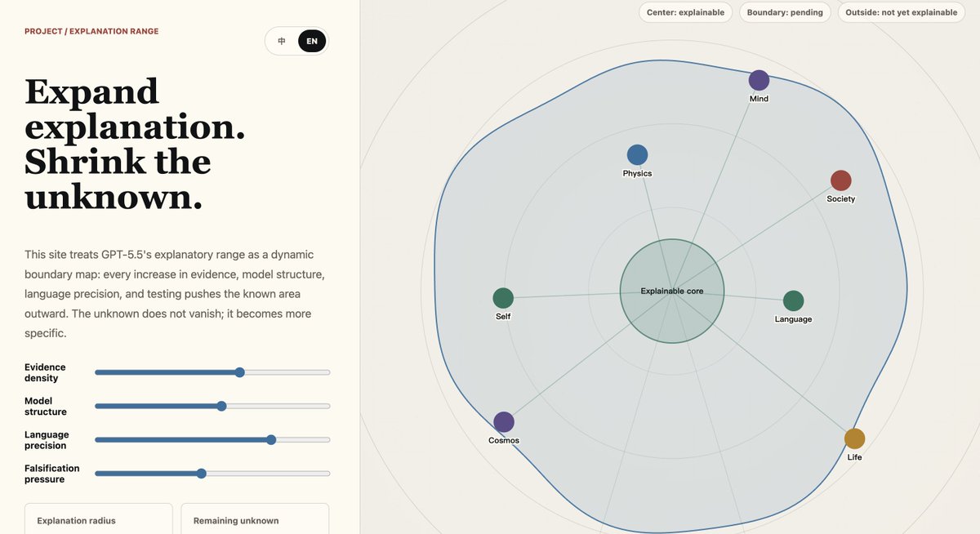Viewport: 980px width, 534px height.
Task: Click the 'Life' node label
Action: [x=854, y=457]
